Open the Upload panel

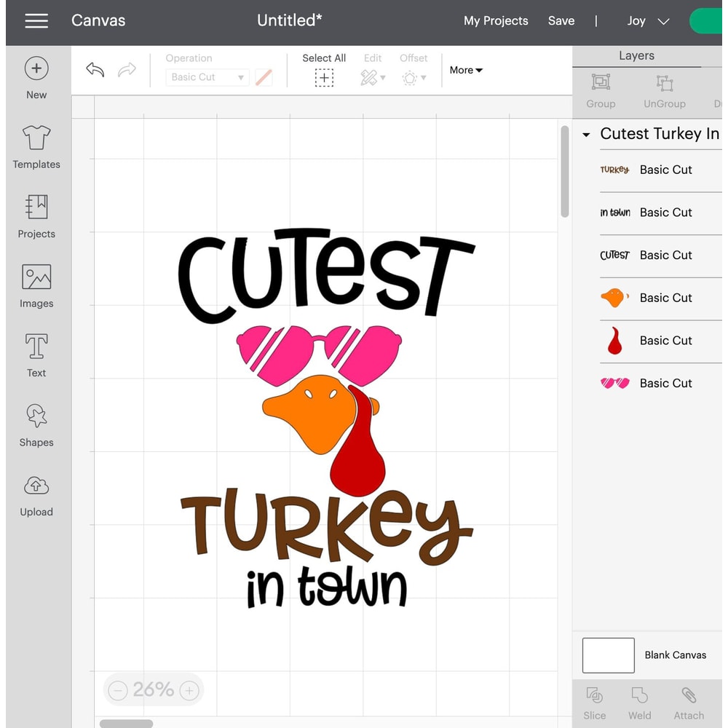pos(36,494)
